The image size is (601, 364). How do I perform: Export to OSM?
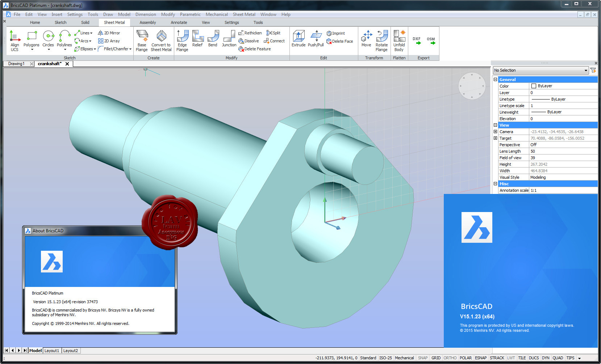pos(431,41)
